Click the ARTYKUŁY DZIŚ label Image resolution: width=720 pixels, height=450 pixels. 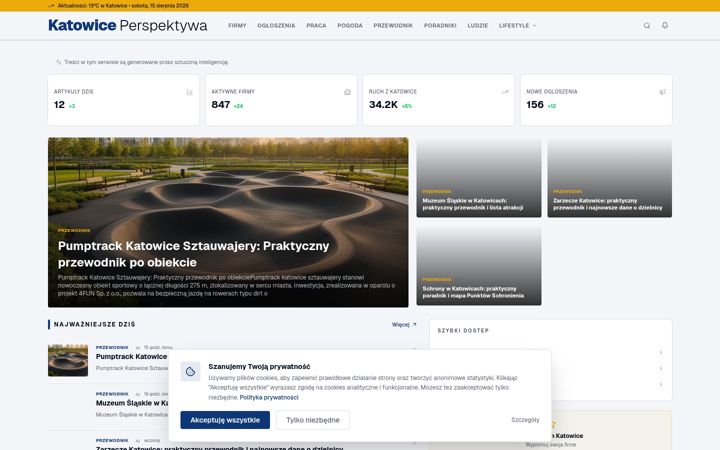[x=73, y=92]
